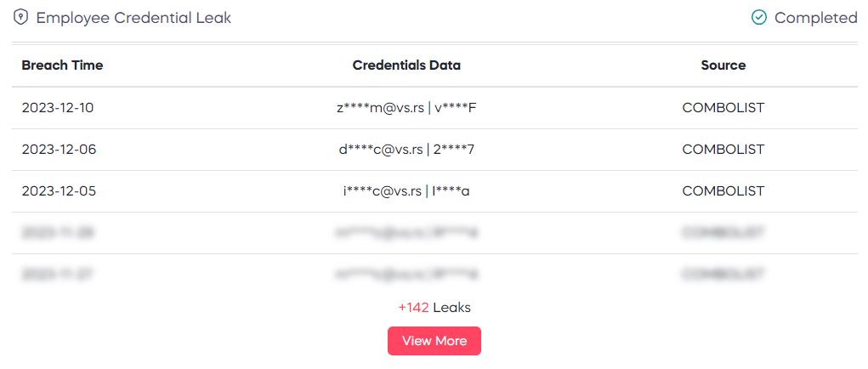Select the 2023-12-06 breach date cell
This screenshot has height=369, width=868.
click(59, 150)
